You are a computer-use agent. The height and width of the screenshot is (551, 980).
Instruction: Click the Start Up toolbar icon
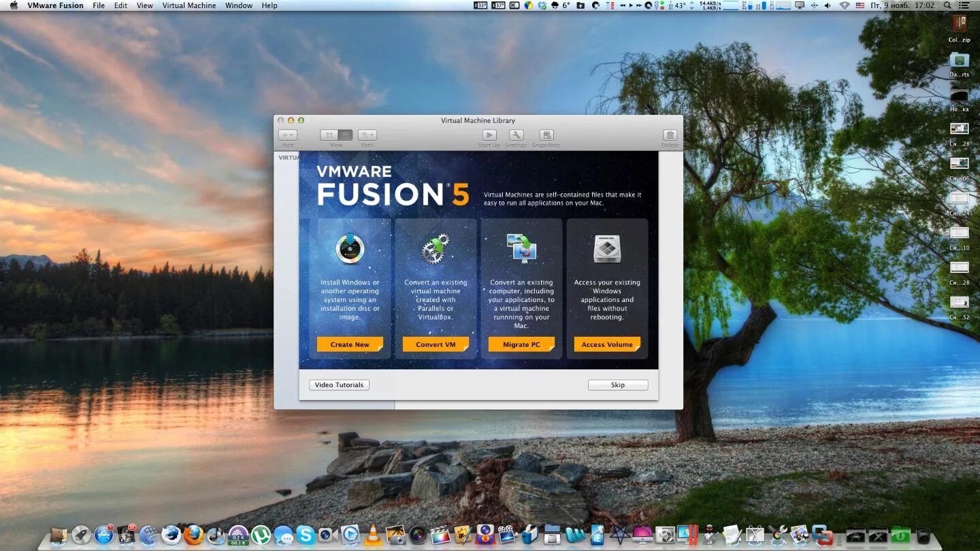pyautogui.click(x=489, y=135)
